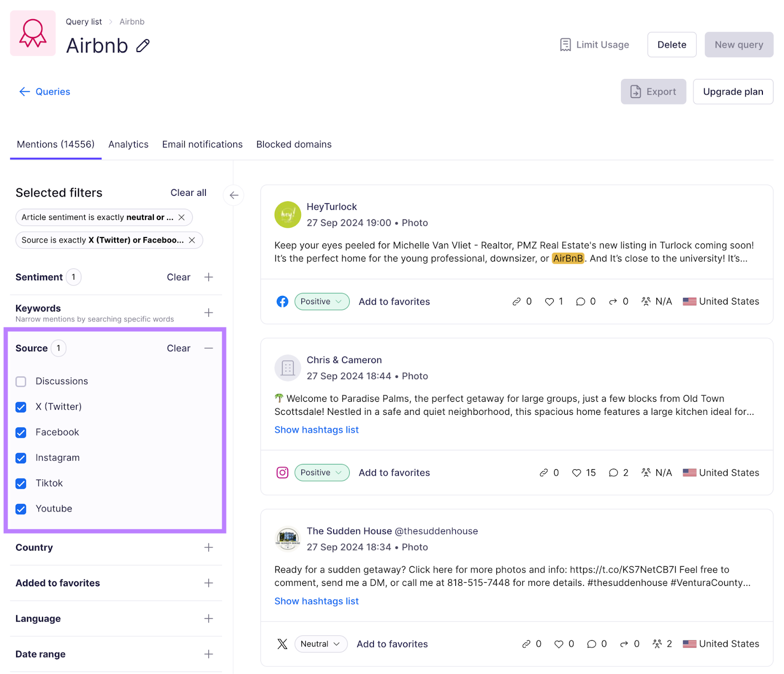Switch to the Analytics tab

point(128,144)
